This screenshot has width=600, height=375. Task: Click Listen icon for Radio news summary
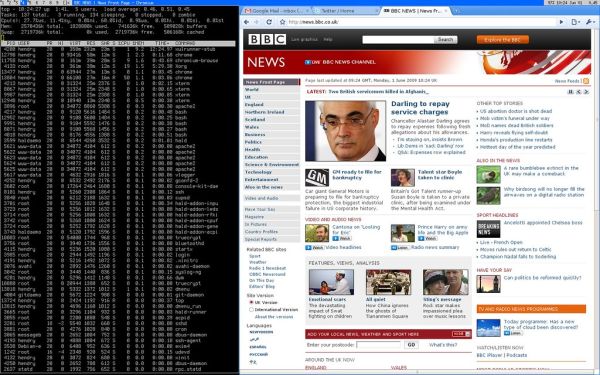point(400,248)
